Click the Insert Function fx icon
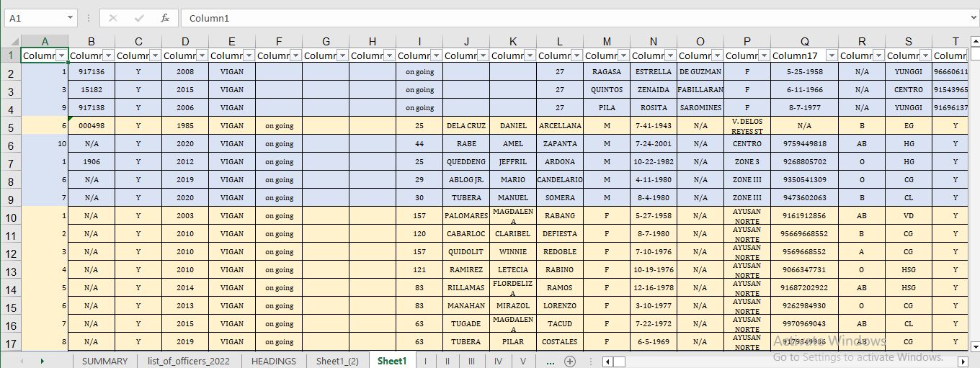Viewport: 980px width, 368px height. (x=165, y=18)
